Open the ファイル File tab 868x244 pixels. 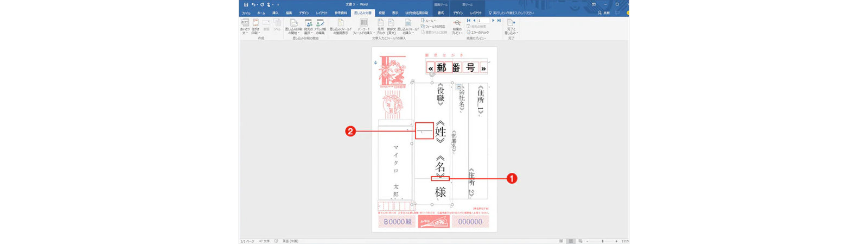[x=246, y=12]
